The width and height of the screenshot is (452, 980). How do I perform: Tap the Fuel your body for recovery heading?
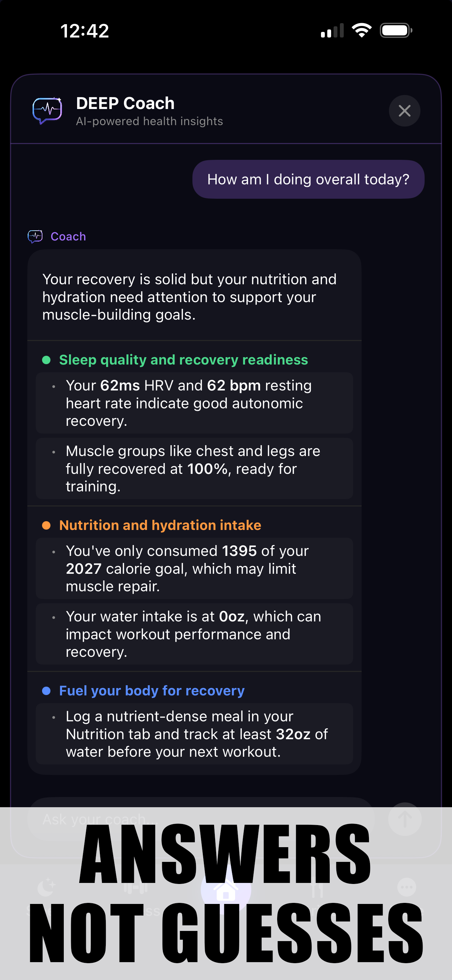(x=152, y=690)
